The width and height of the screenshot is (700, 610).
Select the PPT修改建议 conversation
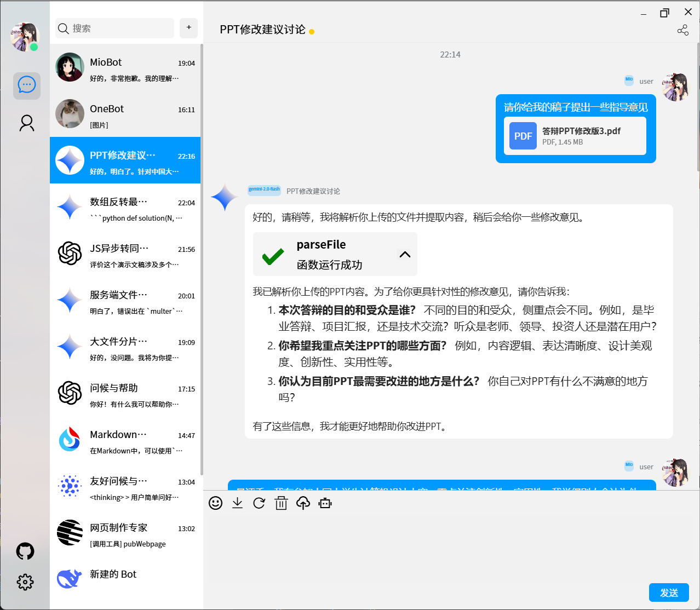click(125, 160)
